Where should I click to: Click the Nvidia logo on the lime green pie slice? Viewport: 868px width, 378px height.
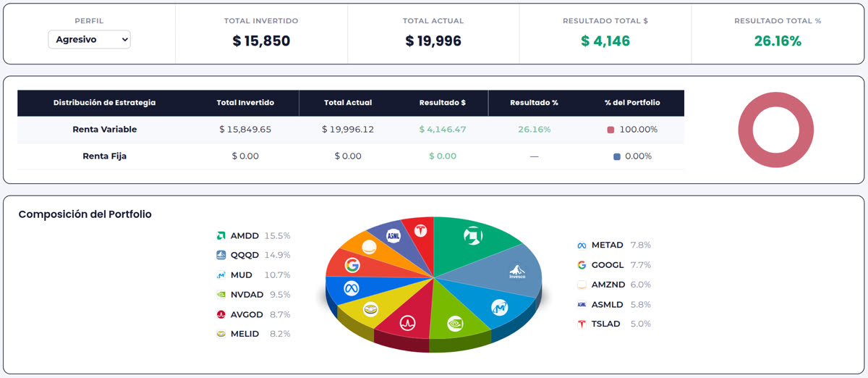tap(455, 322)
